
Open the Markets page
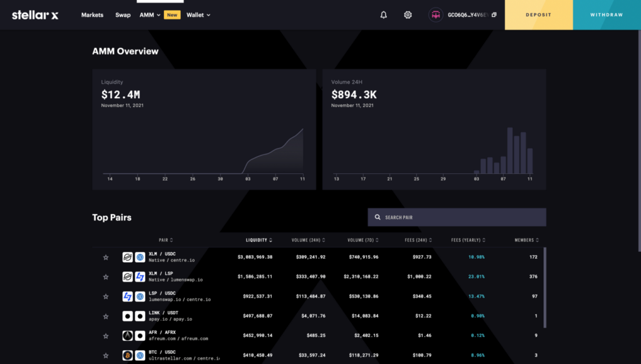click(92, 15)
